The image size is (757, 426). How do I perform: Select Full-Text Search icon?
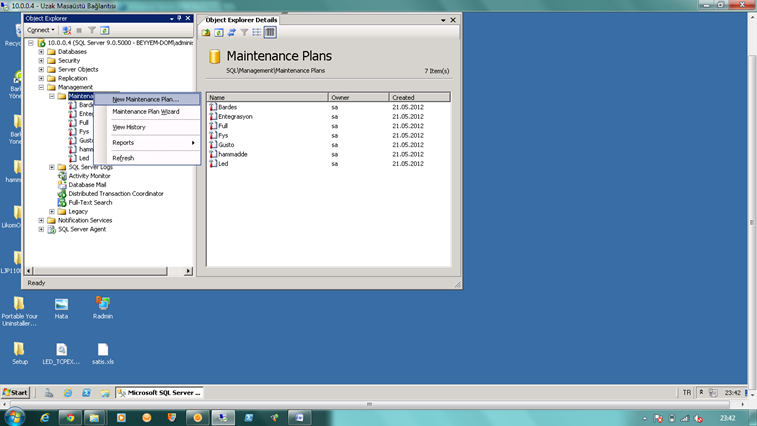click(x=62, y=203)
